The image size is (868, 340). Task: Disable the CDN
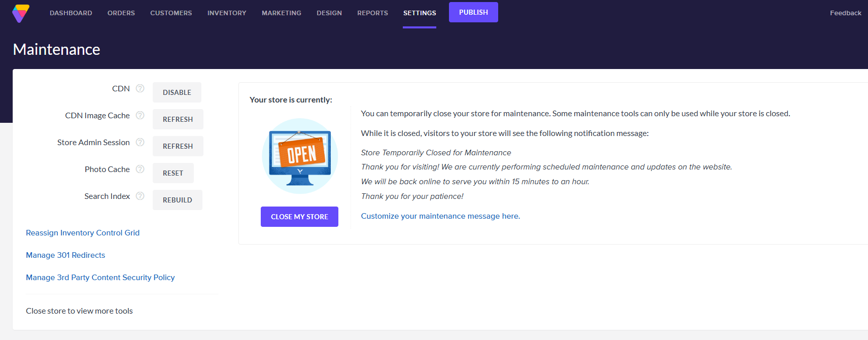point(177,92)
